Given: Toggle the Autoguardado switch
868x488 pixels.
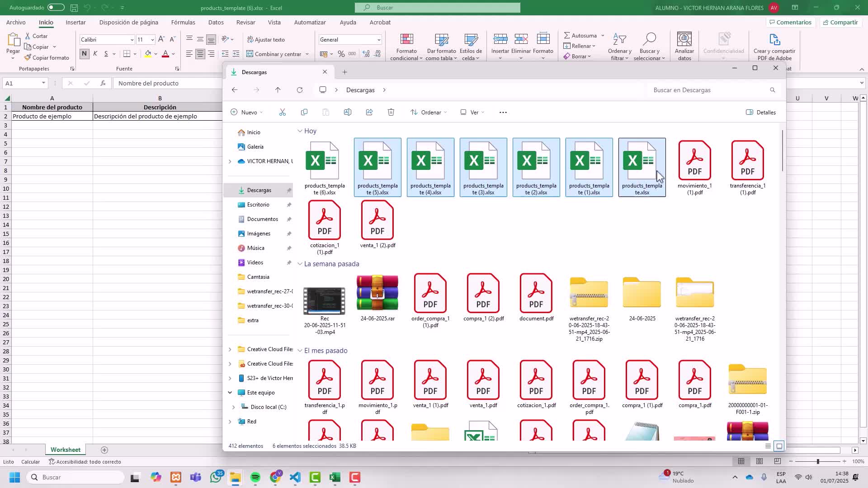Looking at the screenshot, I should [x=56, y=8].
